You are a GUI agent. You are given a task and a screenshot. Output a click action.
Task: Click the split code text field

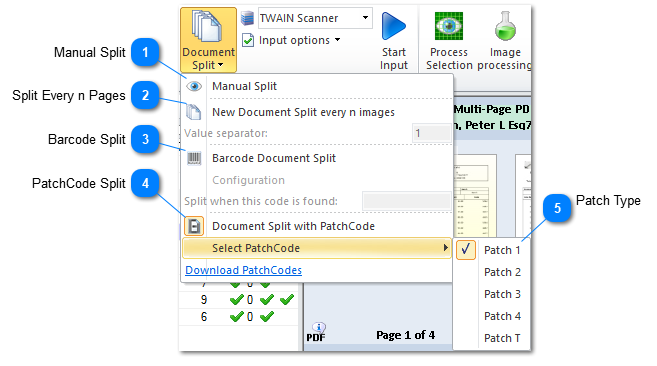406,201
